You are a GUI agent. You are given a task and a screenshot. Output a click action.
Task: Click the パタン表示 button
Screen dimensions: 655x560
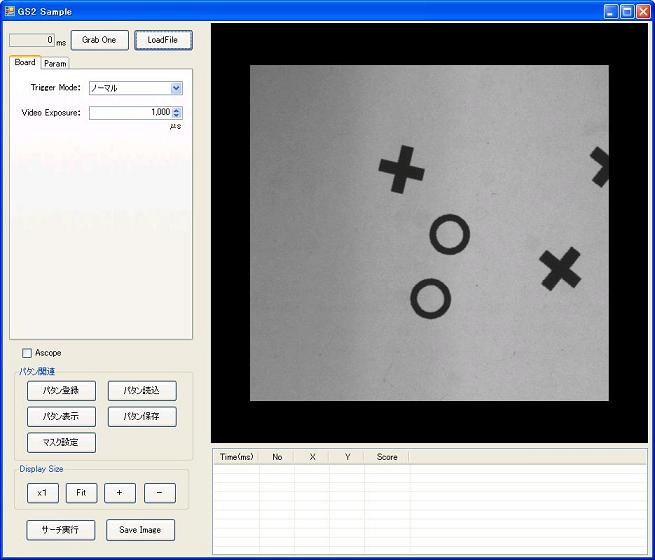coord(61,416)
